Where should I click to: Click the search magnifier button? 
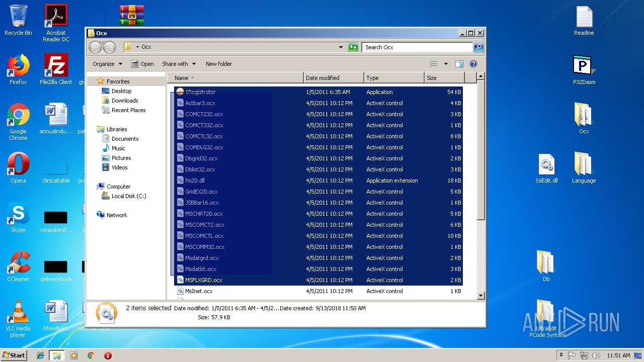click(478, 47)
